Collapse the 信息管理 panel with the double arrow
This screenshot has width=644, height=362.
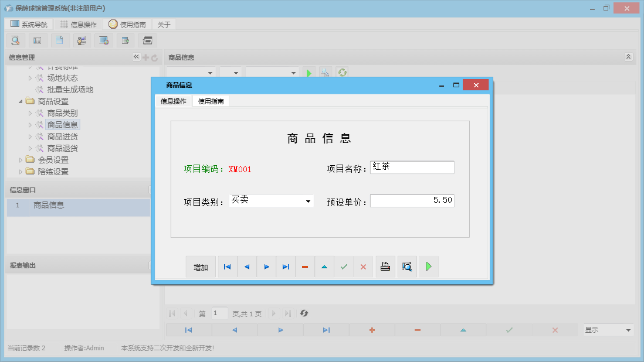click(135, 57)
